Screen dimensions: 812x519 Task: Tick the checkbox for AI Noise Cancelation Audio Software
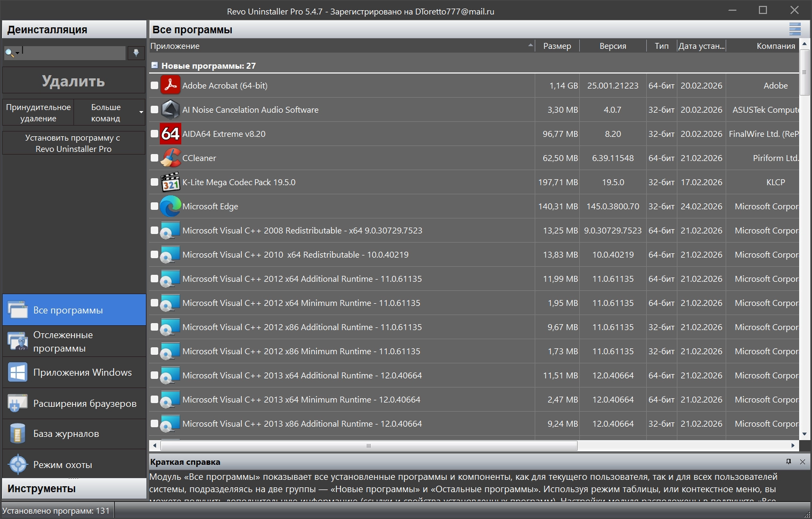(x=154, y=109)
